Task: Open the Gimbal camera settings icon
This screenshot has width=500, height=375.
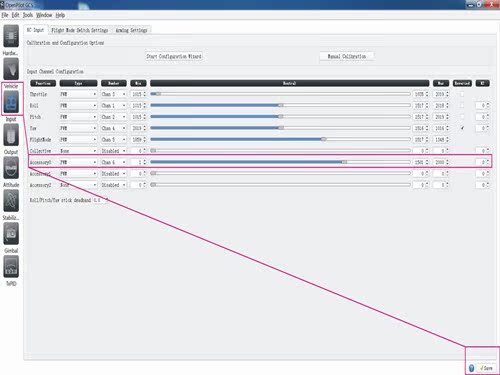Action: [11, 233]
